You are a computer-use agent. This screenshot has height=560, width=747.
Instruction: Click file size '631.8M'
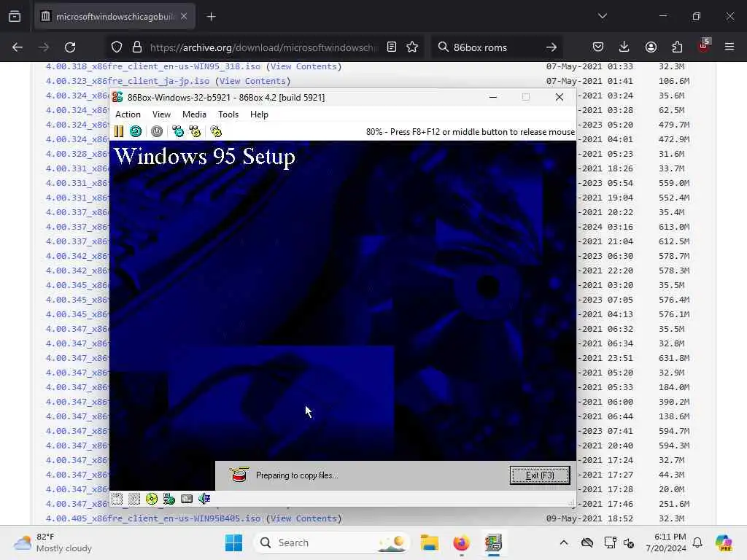[x=674, y=358]
